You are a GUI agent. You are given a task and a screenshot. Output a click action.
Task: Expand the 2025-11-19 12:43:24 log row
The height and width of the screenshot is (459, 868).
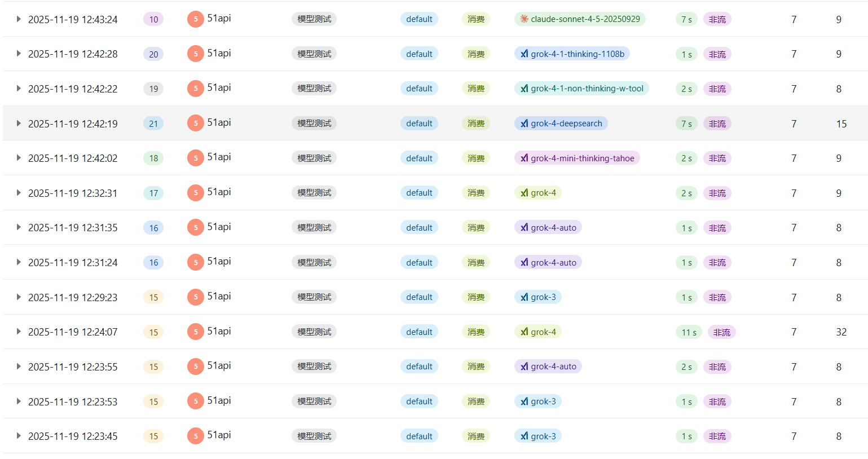pyautogui.click(x=19, y=19)
